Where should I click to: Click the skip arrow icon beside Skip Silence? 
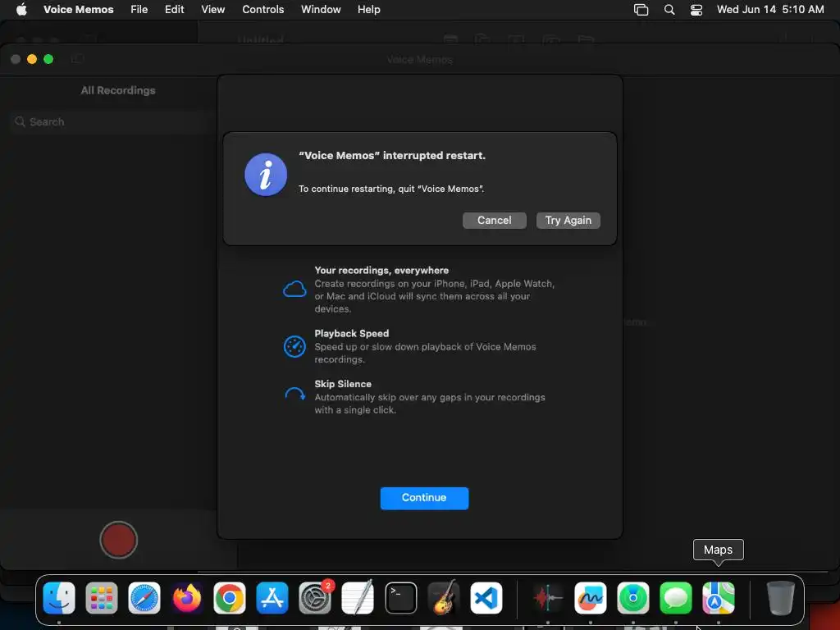coord(294,395)
